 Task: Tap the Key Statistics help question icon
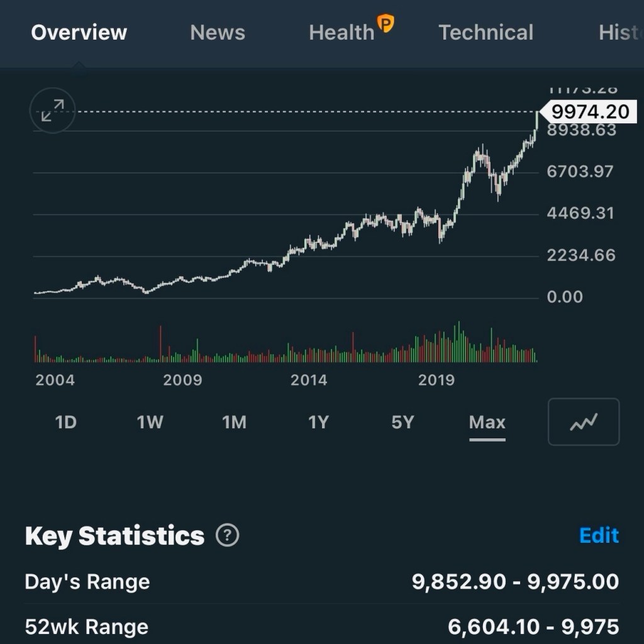pos(228,535)
